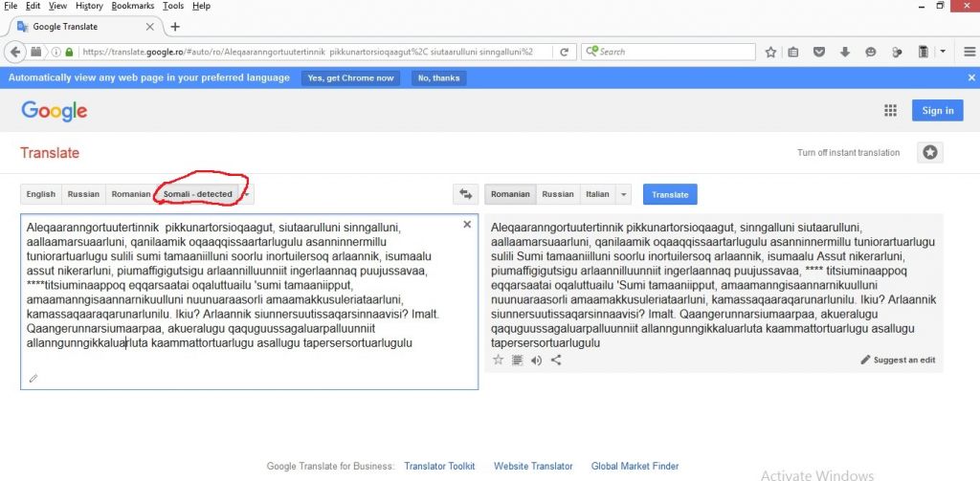The image size is (980, 481).
Task: Open the Phrasebook star button
Action: [x=930, y=152]
